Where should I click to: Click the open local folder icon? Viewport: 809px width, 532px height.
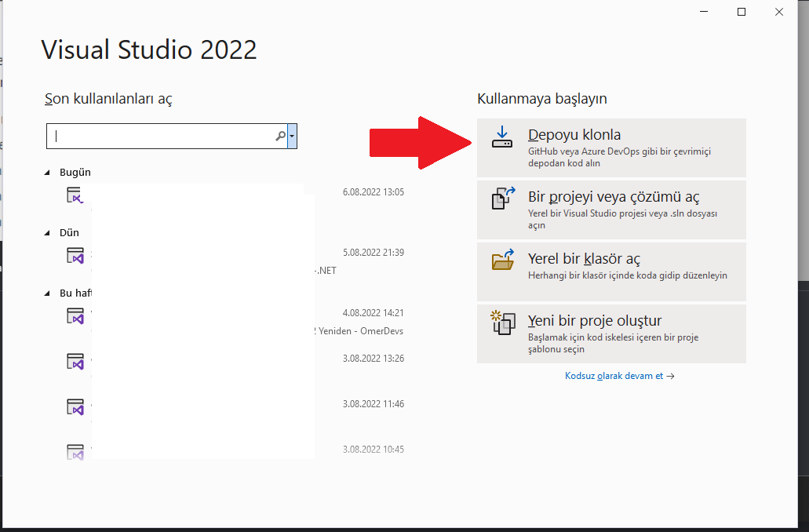[503, 260]
